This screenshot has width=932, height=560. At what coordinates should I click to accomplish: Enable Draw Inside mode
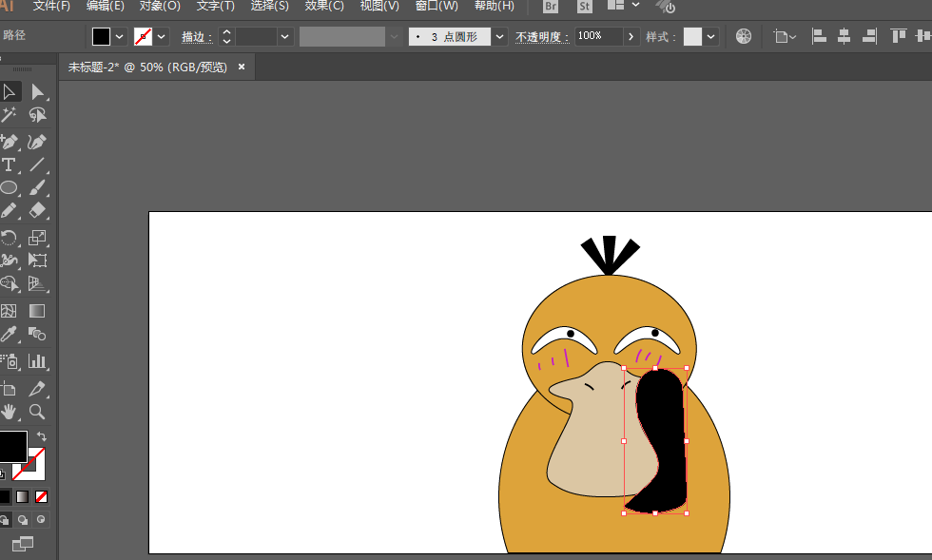(41, 520)
